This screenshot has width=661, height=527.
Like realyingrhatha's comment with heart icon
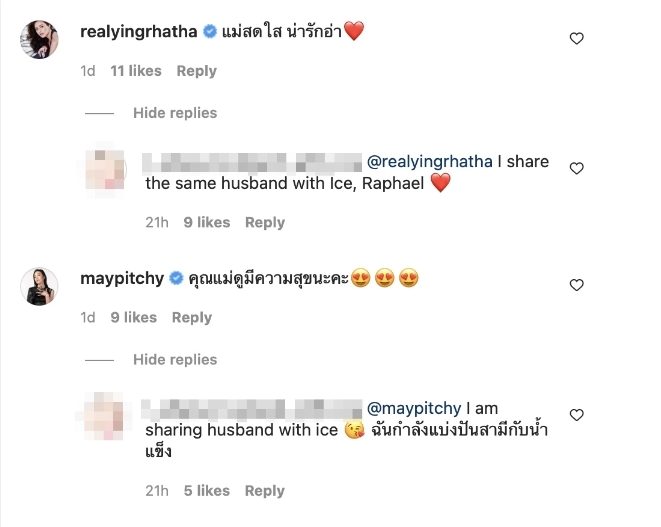tap(576, 39)
